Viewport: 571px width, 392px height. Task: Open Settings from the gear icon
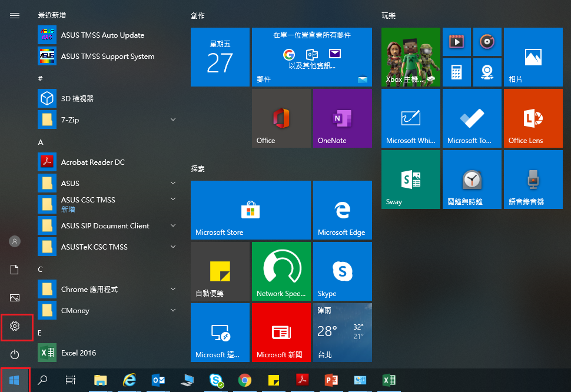(x=15, y=326)
